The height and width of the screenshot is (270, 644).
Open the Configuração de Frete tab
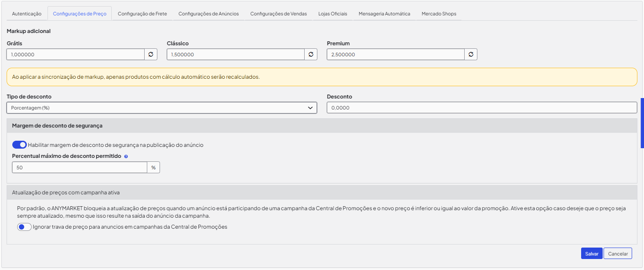coord(142,14)
